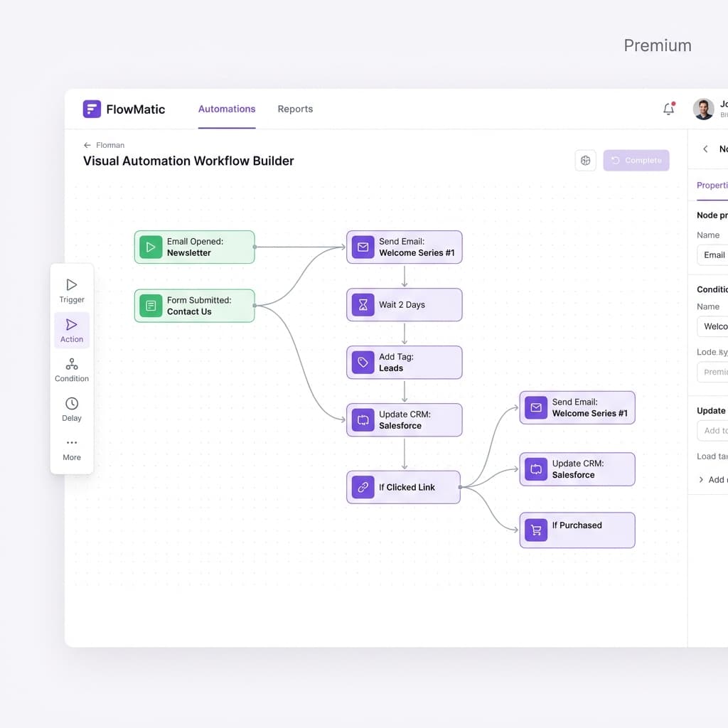Viewport: 728px width, 728px height.
Task: Switch to the Automations tab
Action: pyautogui.click(x=227, y=109)
